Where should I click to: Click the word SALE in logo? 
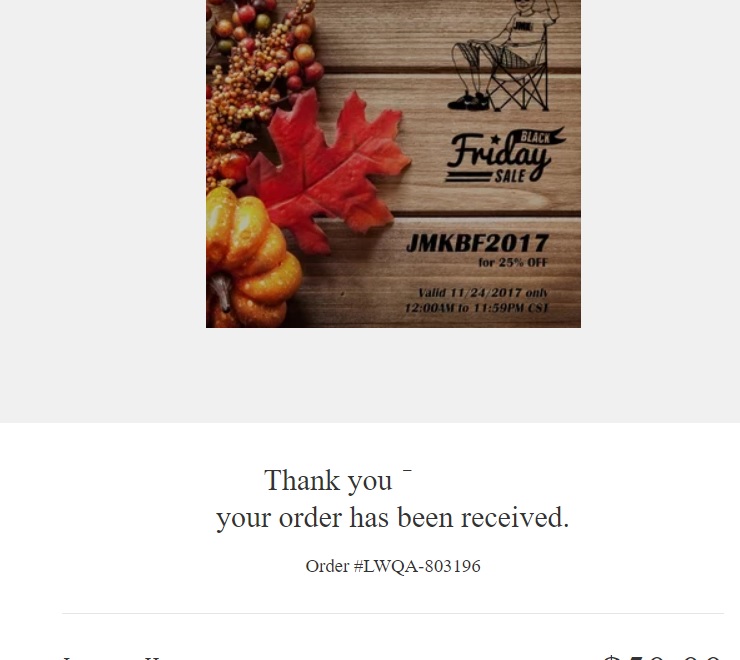[x=510, y=177]
